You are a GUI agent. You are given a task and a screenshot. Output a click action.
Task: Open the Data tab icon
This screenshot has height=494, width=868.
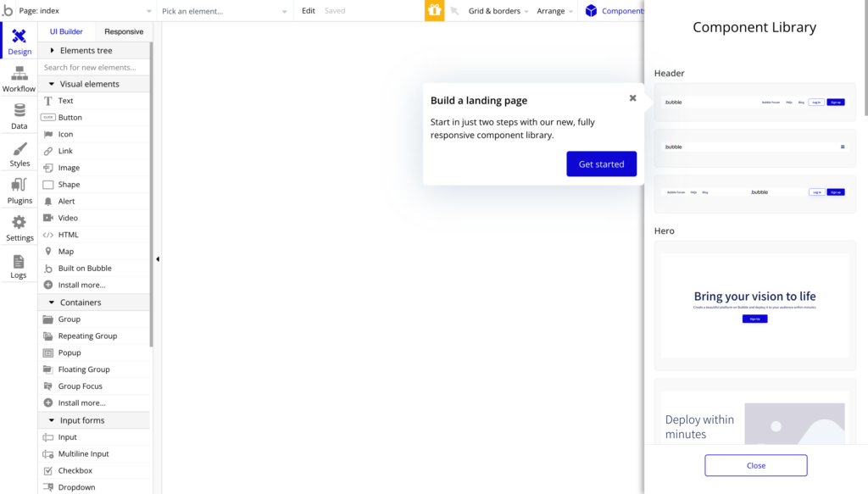pyautogui.click(x=19, y=111)
